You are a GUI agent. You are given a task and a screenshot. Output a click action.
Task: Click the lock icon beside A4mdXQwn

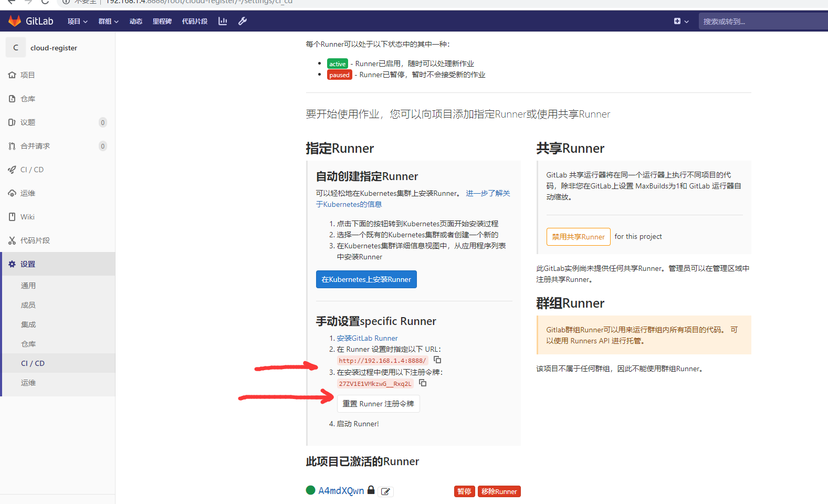pos(371,490)
